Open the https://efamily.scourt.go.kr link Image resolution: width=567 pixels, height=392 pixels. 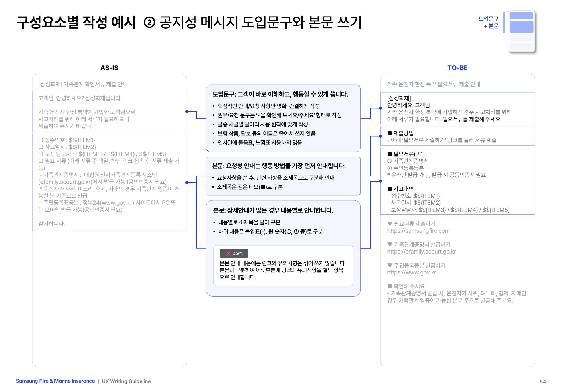pos(421,252)
